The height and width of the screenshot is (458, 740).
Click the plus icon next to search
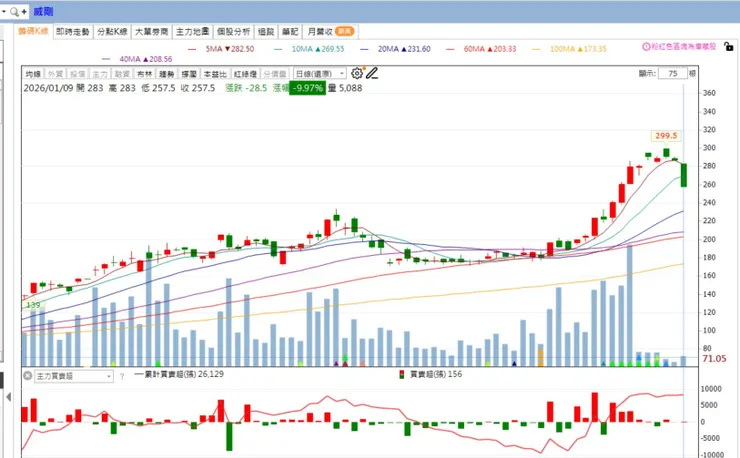point(24,12)
